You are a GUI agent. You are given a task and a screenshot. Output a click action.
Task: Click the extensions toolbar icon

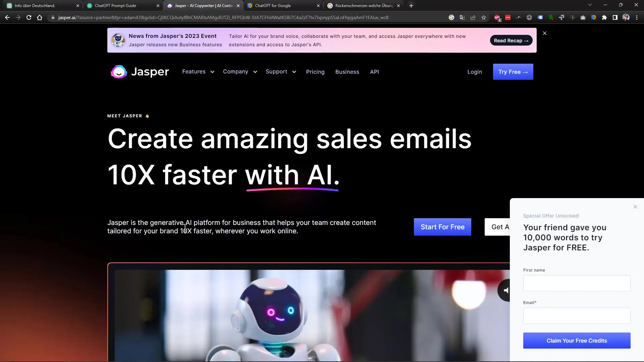click(604, 17)
